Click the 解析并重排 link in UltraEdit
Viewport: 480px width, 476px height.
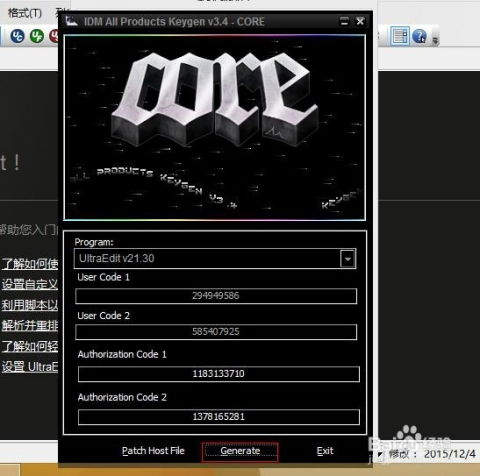[30, 326]
